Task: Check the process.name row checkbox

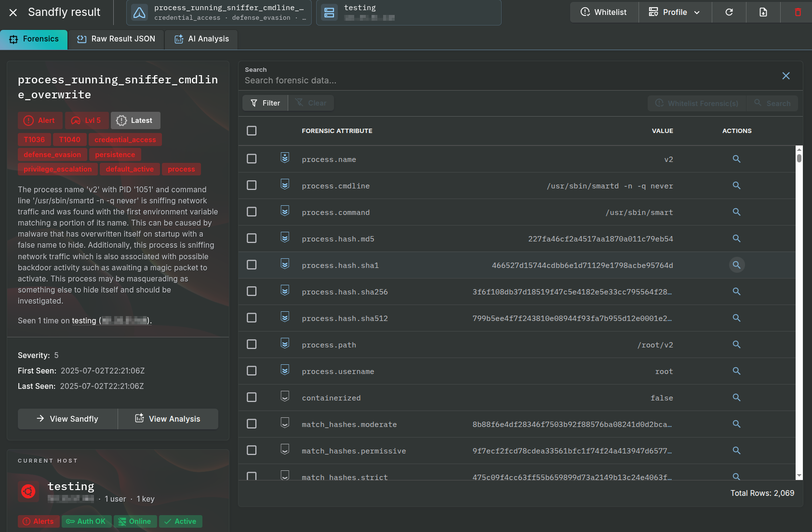Action: (252, 159)
